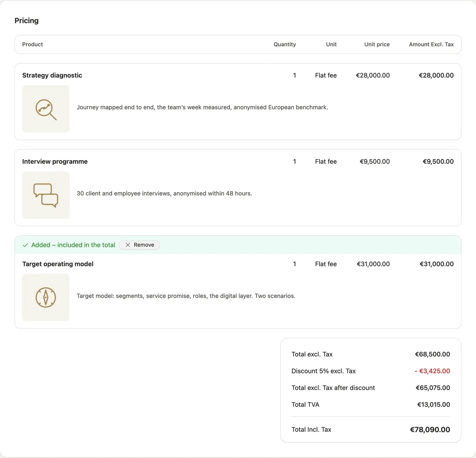Click the Unit price column header
The height and width of the screenshot is (458, 476).
point(377,44)
